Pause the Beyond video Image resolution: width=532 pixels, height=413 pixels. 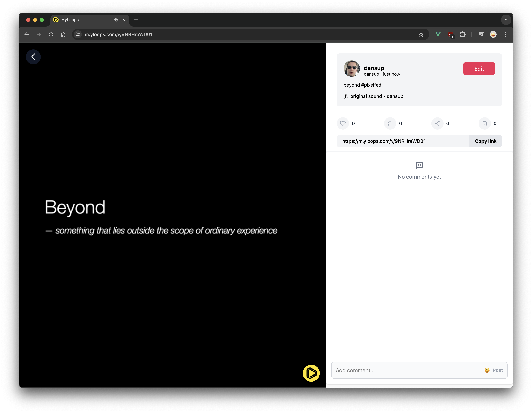pyautogui.click(x=172, y=215)
